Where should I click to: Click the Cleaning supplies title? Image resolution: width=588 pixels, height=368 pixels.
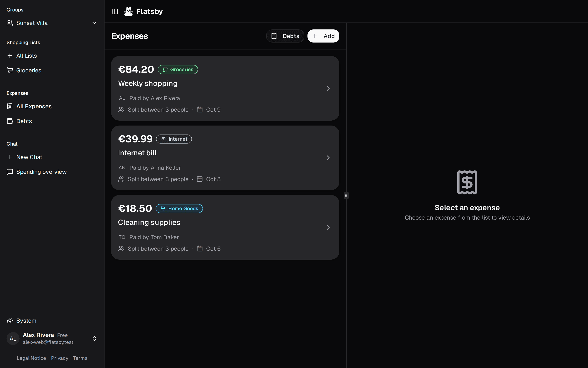149,222
